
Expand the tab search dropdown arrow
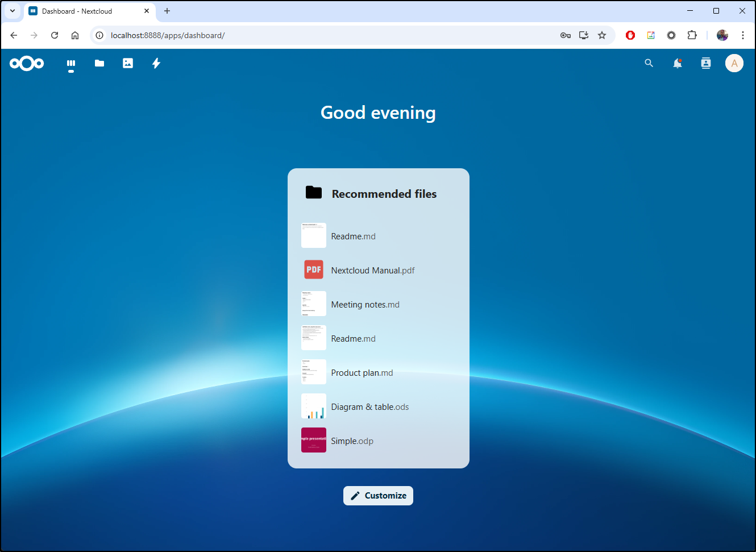[12, 11]
